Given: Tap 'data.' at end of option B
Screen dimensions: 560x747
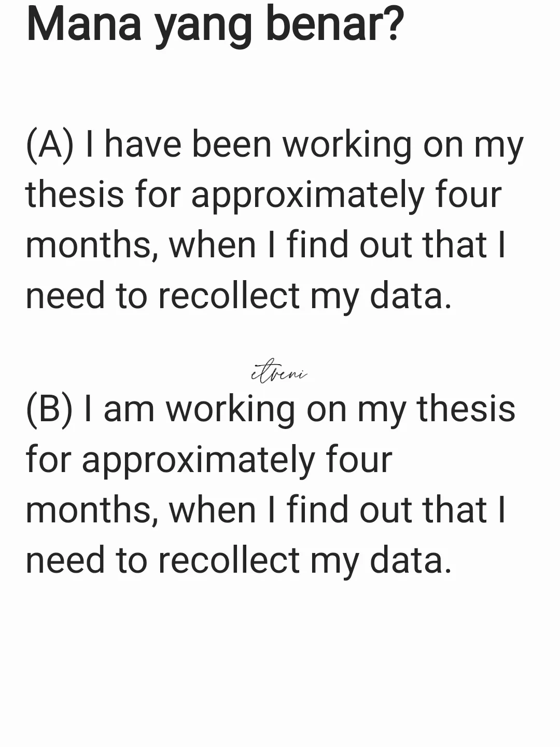Looking at the screenshot, I should pos(411,560).
